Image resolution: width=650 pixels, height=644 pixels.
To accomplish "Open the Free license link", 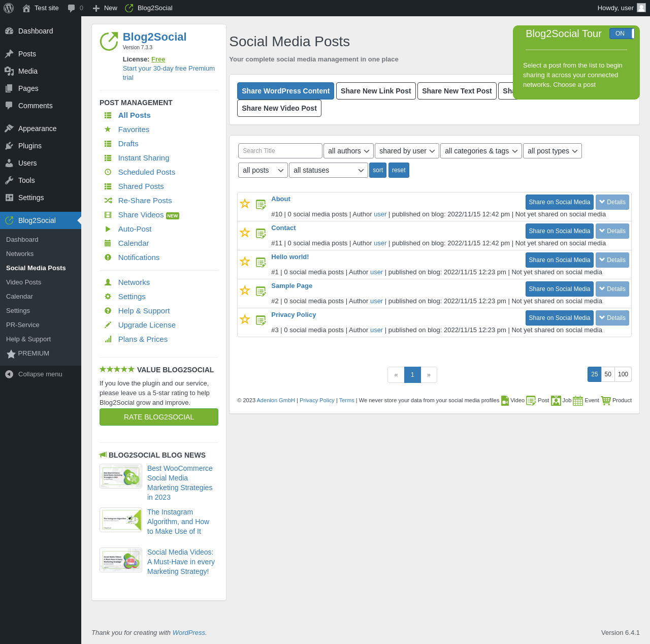I will coord(158,59).
